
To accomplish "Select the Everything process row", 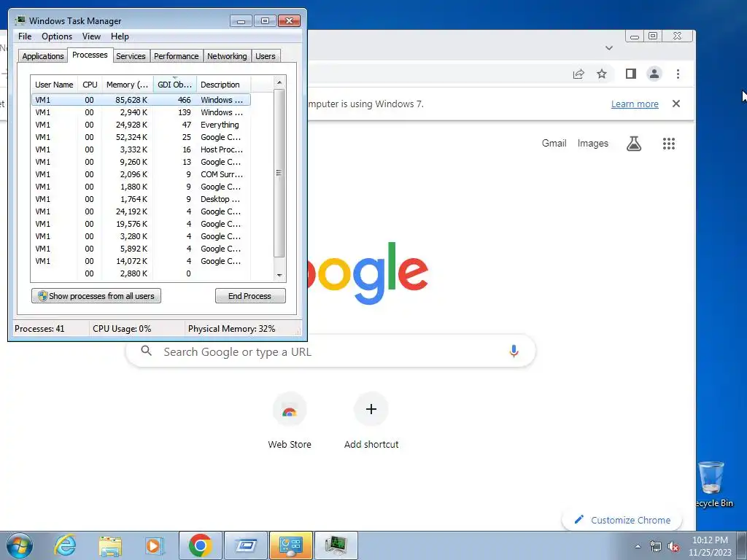I will [141, 125].
